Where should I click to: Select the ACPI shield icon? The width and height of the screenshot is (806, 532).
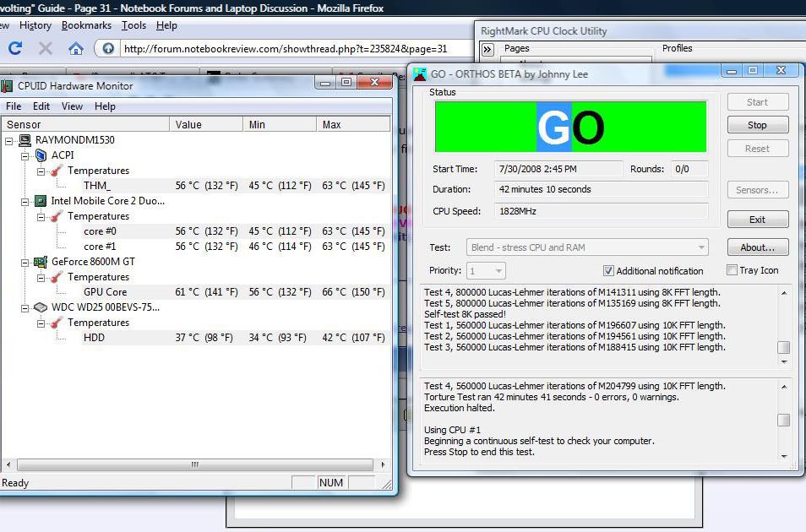[x=41, y=155]
